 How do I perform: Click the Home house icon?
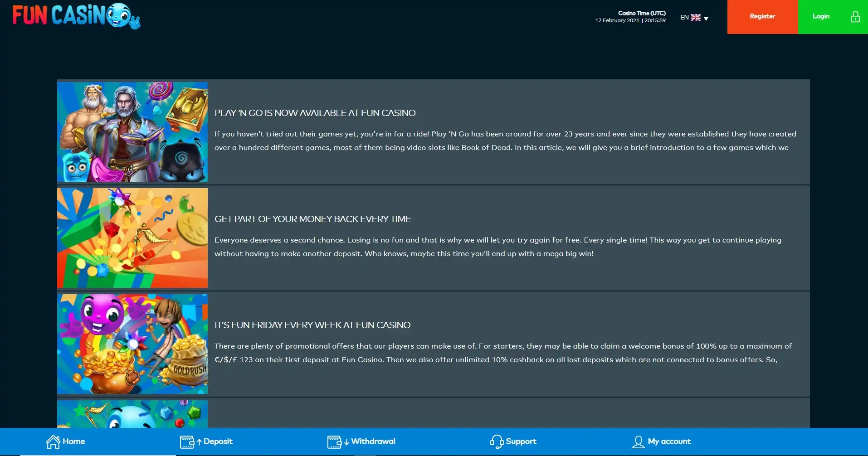53,441
